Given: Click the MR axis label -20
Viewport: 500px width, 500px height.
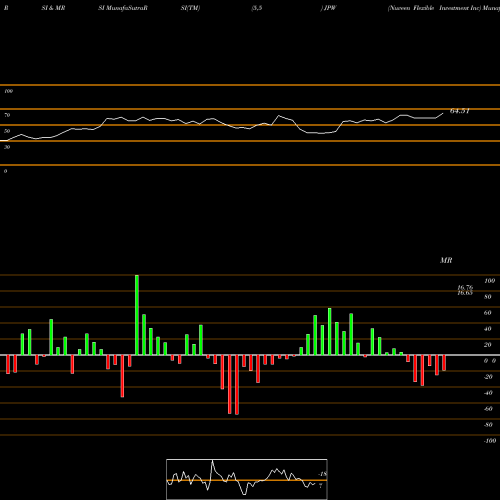Looking at the screenshot, I should (x=488, y=377).
